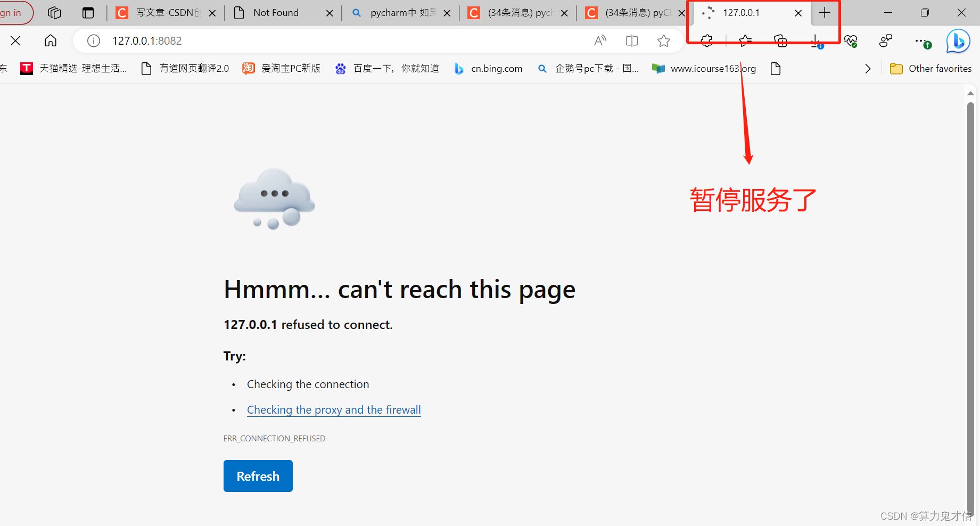Image resolution: width=980 pixels, height=526 pixels.
Task: Open Browser essentials health icon
Action: pos(851,40)
